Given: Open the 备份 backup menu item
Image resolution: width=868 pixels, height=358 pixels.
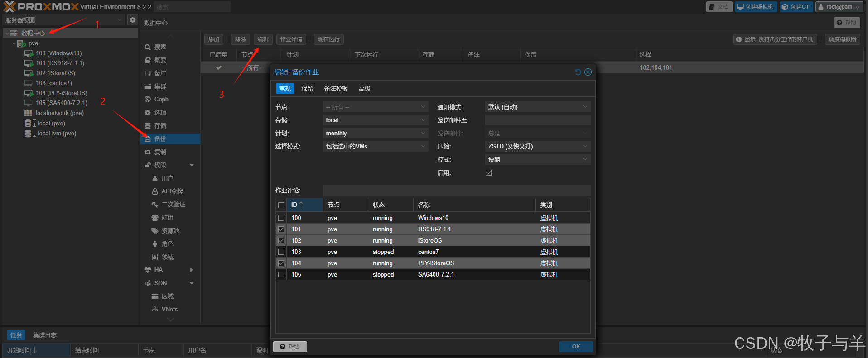Looking at the screenshot, I should coord(170,139).
